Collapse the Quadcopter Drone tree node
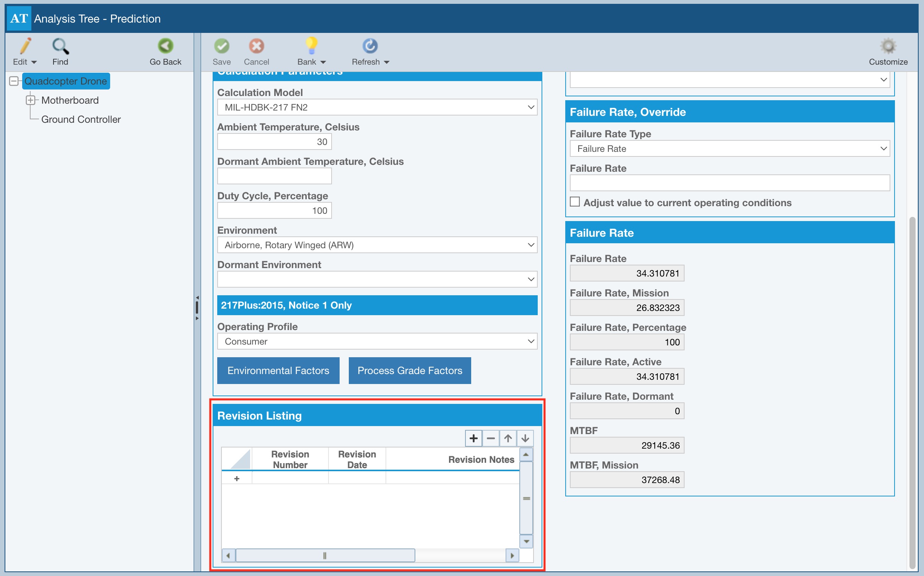The width and height of the screenshot is (924, 576). pos(14,81)
